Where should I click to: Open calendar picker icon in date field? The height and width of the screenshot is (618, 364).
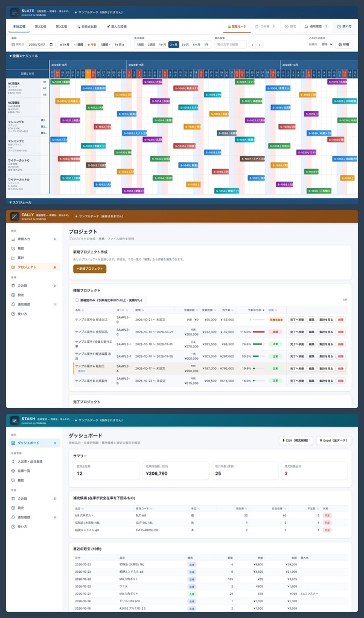tap(51, 45)
